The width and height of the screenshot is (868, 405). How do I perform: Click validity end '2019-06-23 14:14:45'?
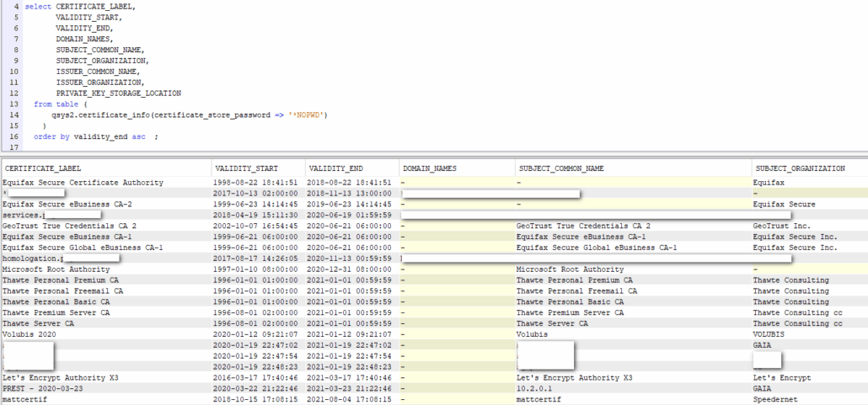coord(350,204)
